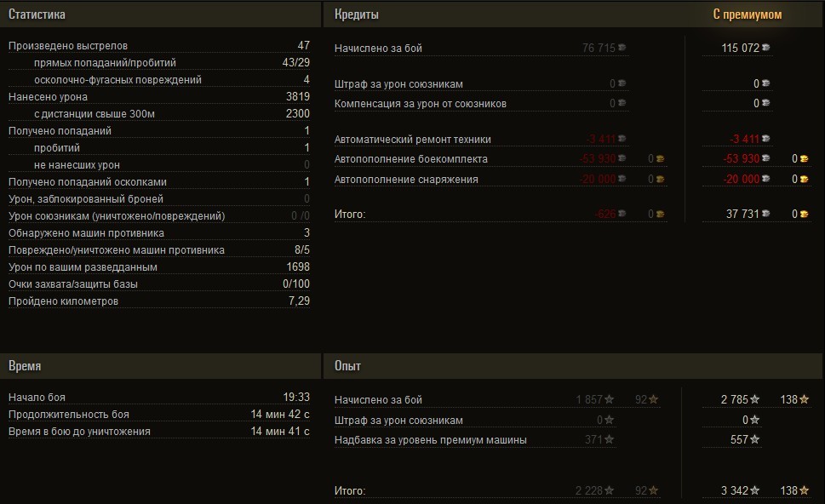Image resolution: width=825 pixels, height=504 pixels.
Task: Select the Время section header
Action: (x=25, y=365)
